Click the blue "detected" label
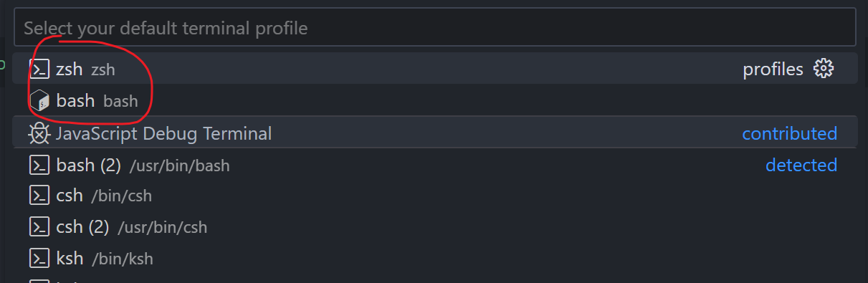 pyautogui.click(x=801, y=165)
